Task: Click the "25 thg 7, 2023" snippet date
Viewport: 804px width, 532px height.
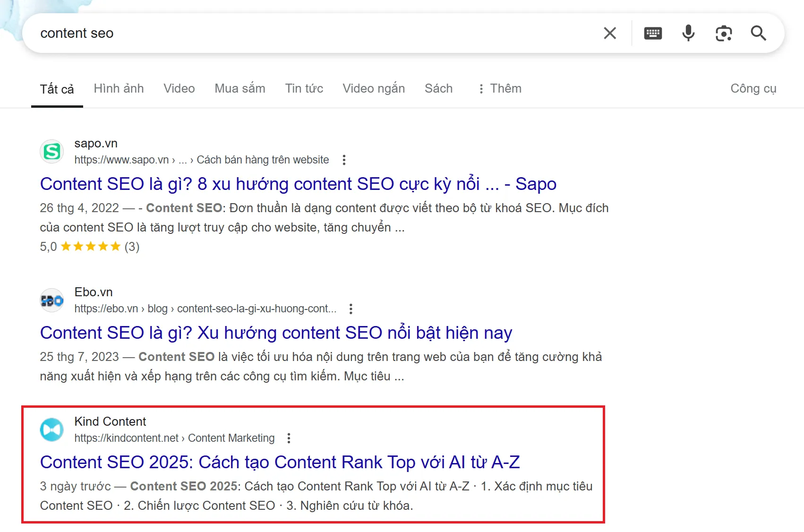Action: (x=79, y=357)
